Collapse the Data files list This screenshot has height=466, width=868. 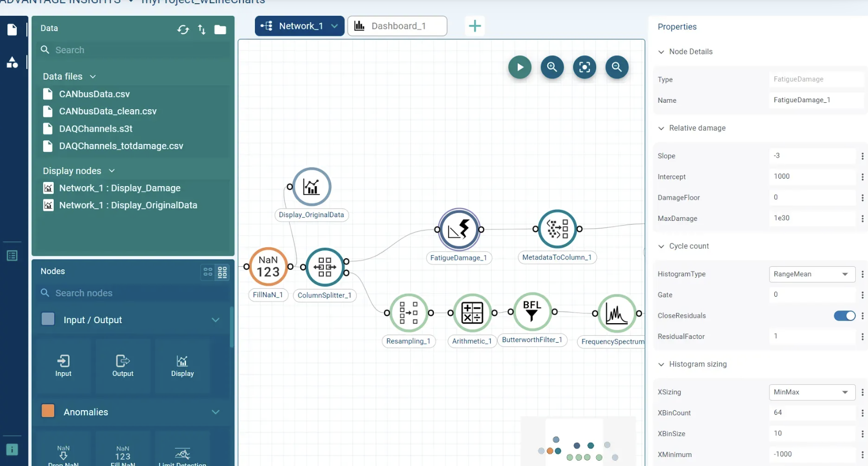click(93, 76)
